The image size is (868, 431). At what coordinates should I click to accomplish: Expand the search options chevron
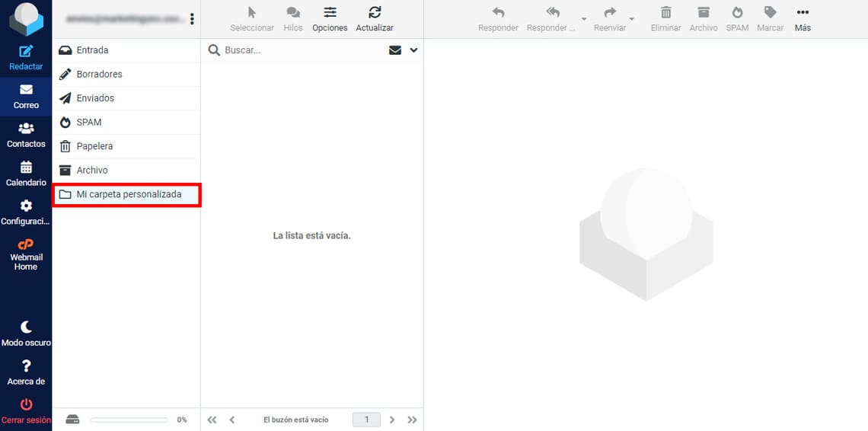(x=413, y=50)
